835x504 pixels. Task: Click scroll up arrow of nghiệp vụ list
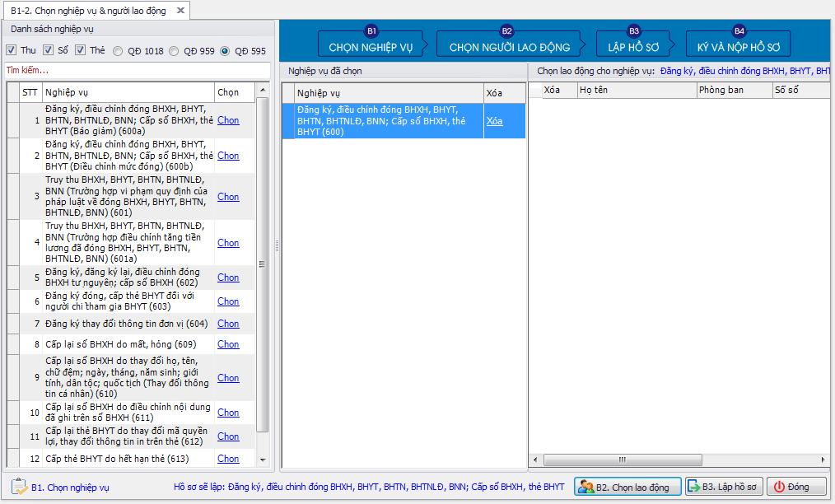point(263,90)
